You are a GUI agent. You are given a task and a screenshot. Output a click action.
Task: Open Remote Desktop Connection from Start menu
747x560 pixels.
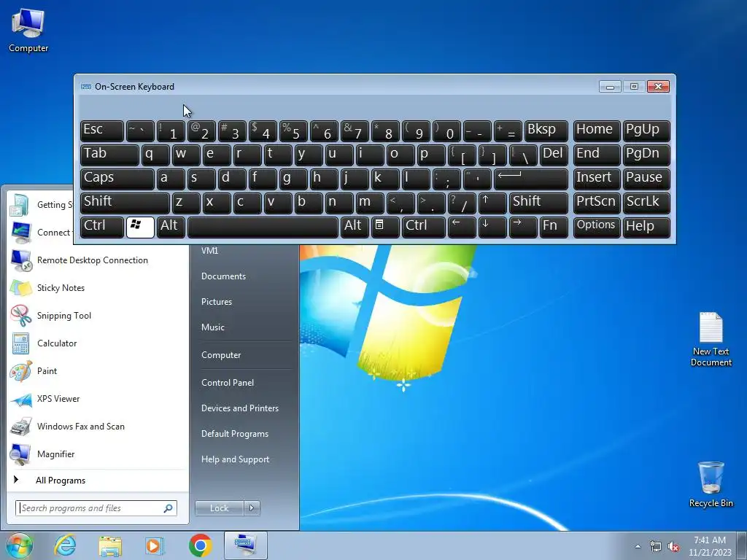tap(98, 260)
